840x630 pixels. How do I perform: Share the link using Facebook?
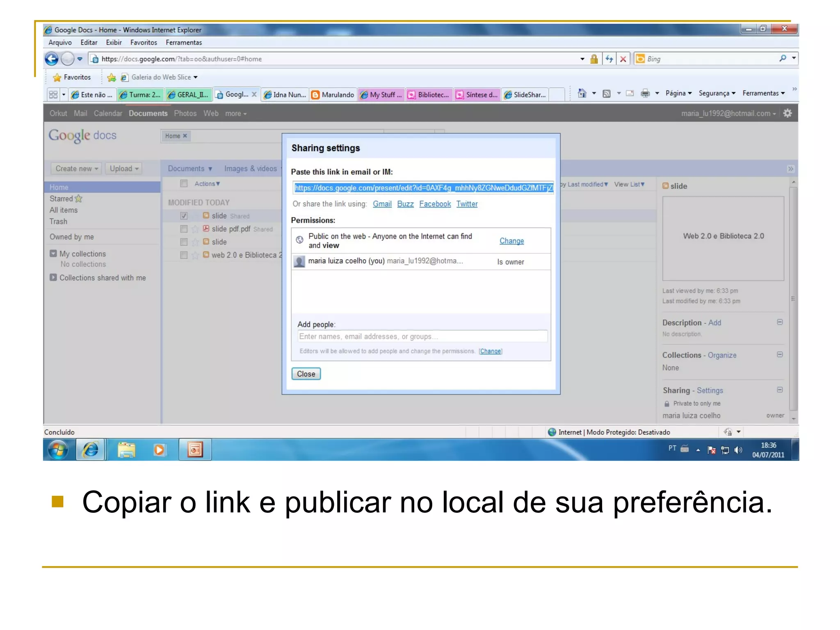(435, 204)
